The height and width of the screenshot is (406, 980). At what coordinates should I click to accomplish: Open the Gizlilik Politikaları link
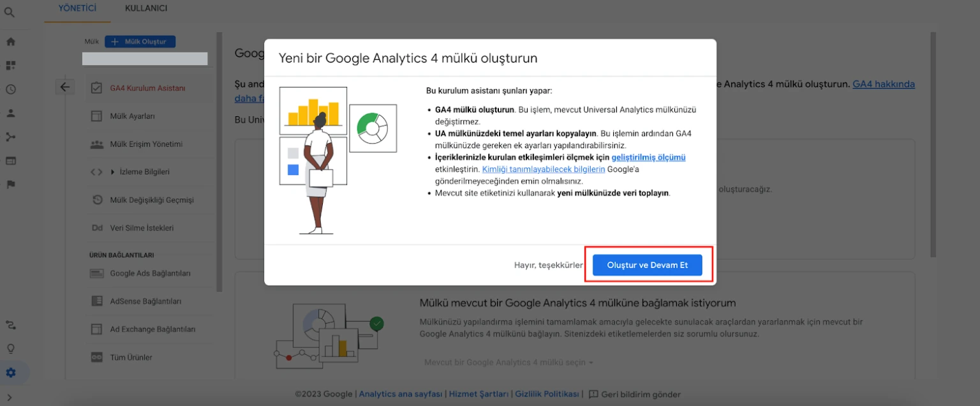point(547,393)
